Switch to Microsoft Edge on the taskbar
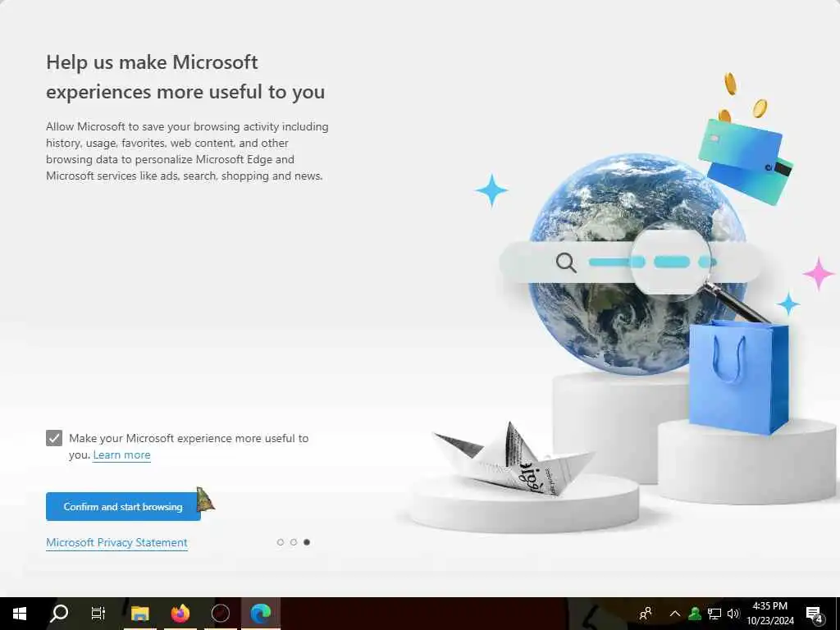 (261, 614)
